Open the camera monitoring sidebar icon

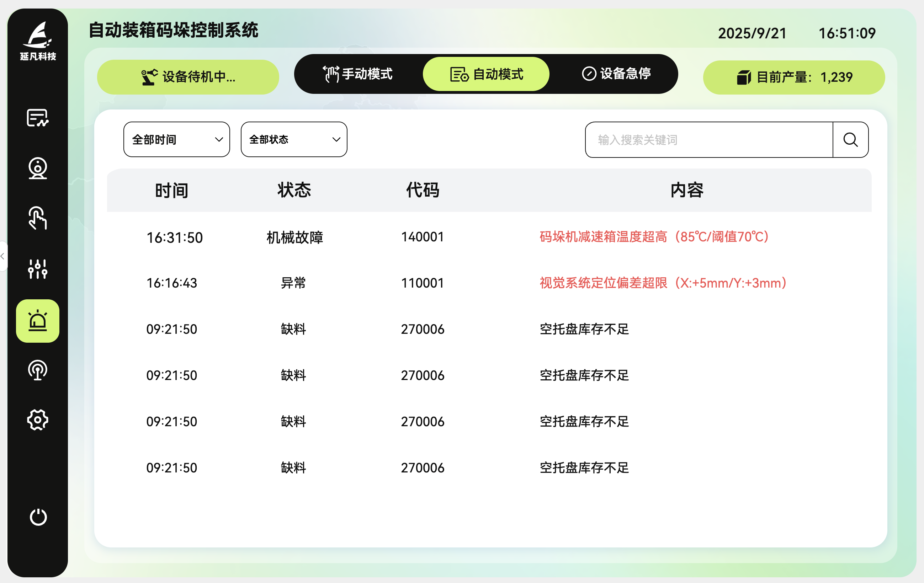[38, 168]
